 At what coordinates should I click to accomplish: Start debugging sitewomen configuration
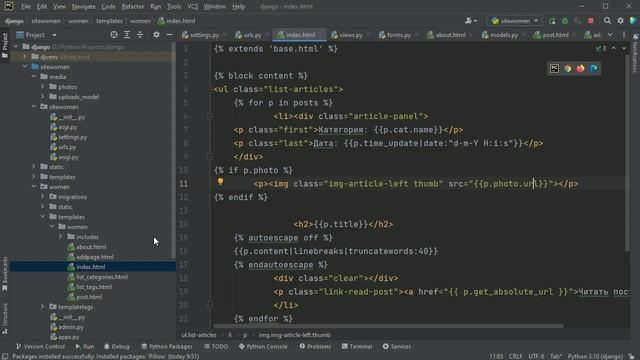click(x=565, y=21)
